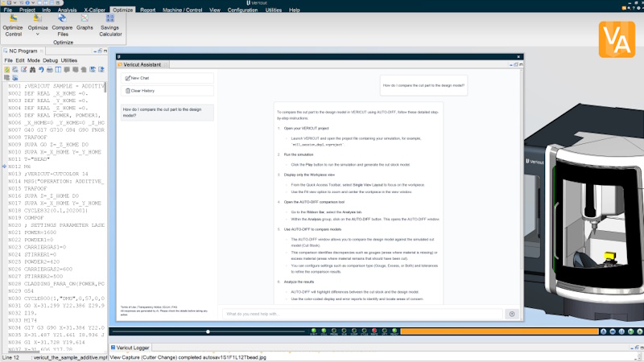Open NC Program panel Utilities menu
This screenshot has width=644, height=362.
(69, 60)
